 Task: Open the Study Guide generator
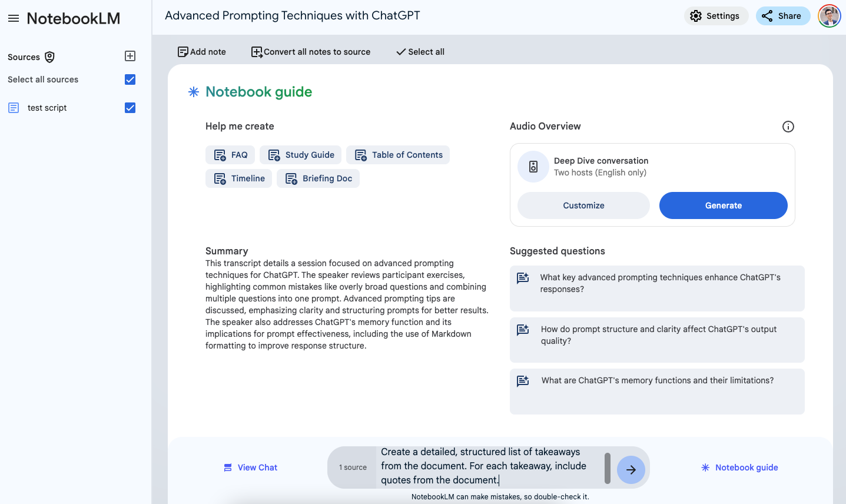(300, 154)
